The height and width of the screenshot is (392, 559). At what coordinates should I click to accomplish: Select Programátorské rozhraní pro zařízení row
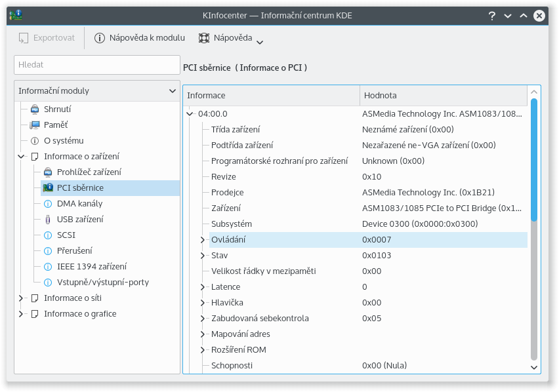coord(369,161)
